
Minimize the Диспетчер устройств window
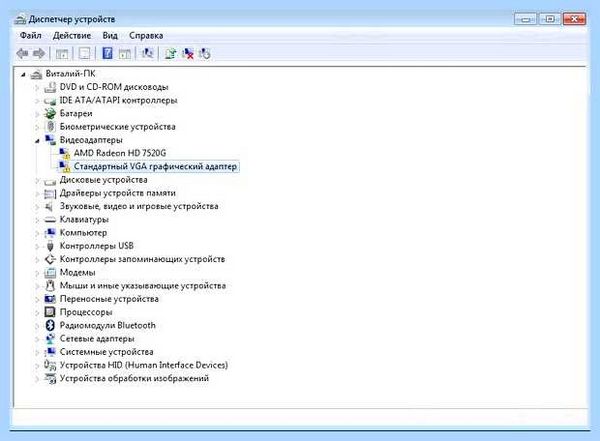click(526, 18)
